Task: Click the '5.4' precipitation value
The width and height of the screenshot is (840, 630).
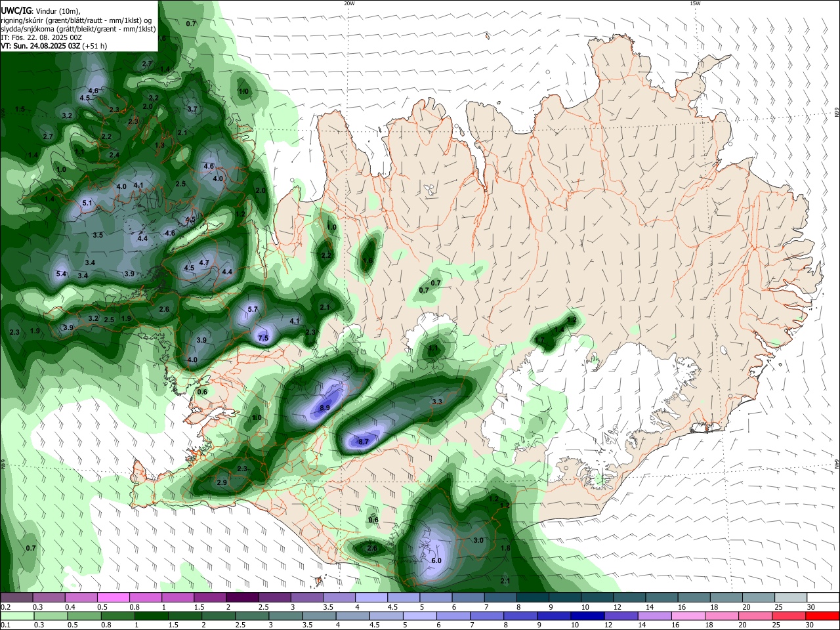Action: [62, 274]
